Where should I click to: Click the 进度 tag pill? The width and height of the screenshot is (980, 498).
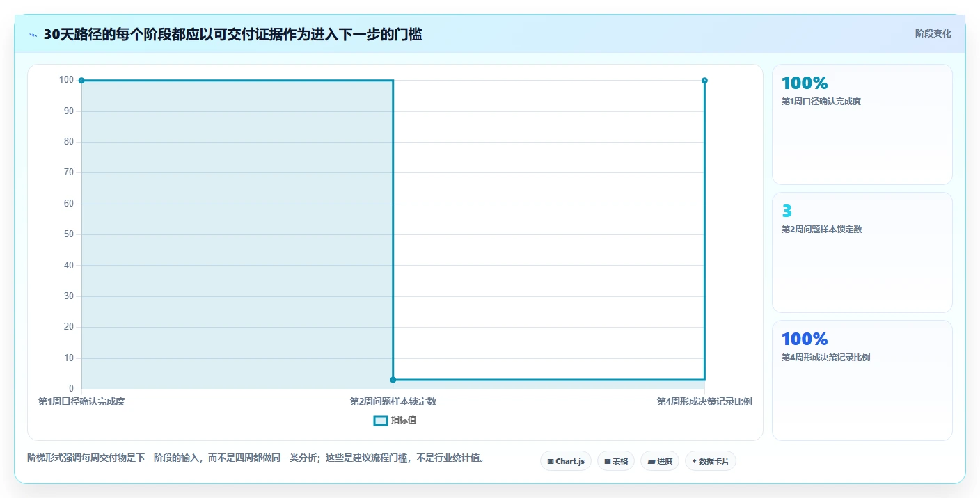pyautogui.click(x=660, y=461)
